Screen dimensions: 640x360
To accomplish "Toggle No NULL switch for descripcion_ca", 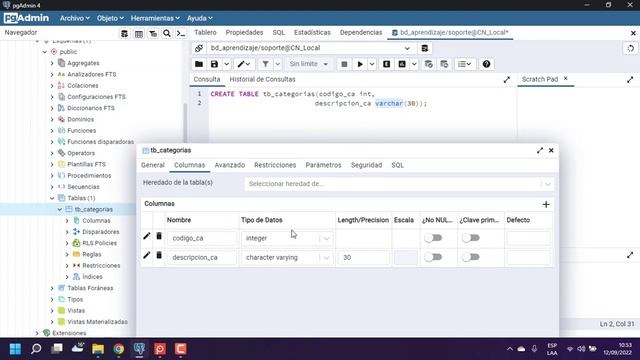I will coord(433,257).
